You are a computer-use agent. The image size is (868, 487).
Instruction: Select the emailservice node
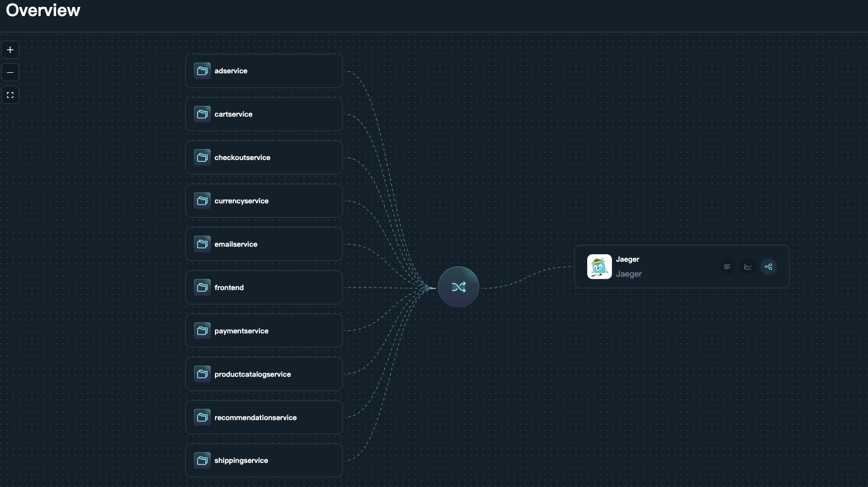(264, 244)
